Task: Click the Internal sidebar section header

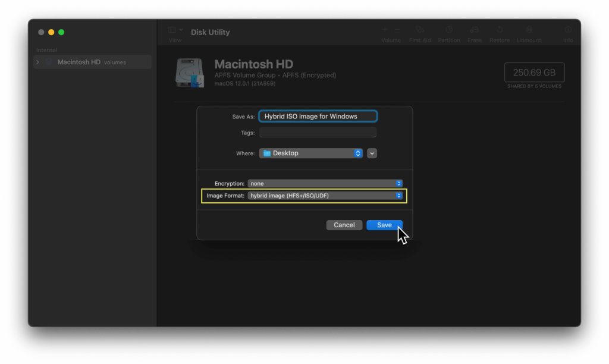Action: click(46, 50)
